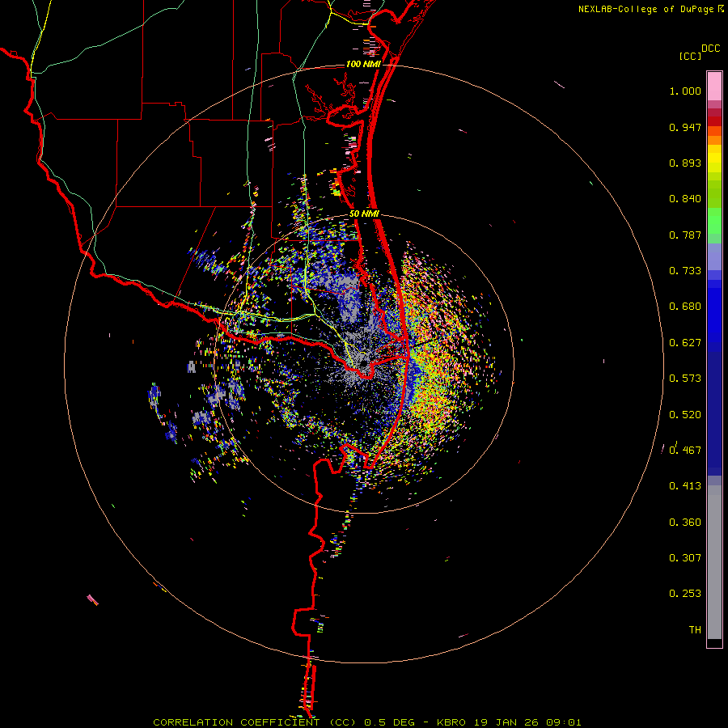Click the 50 NMI range ring label
This screenshot has width=728, height=728.
(x=365, y=214)
